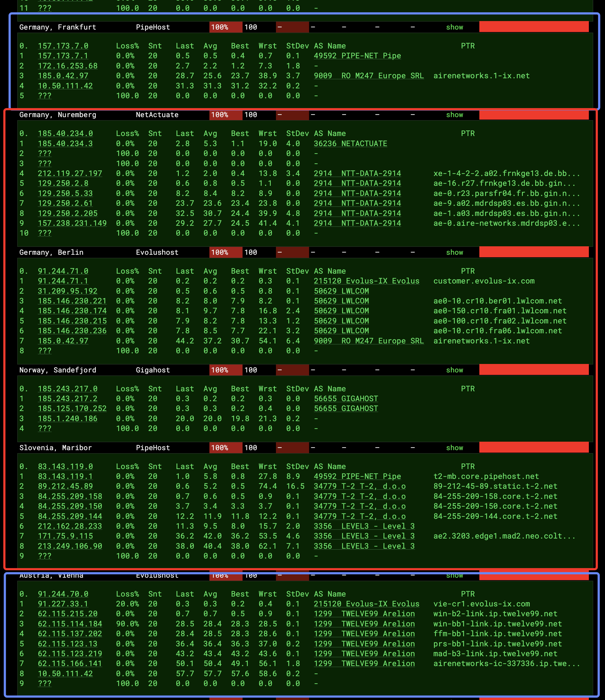
Task: Open IP 185.146.230.236
Action: pos(72,330)
